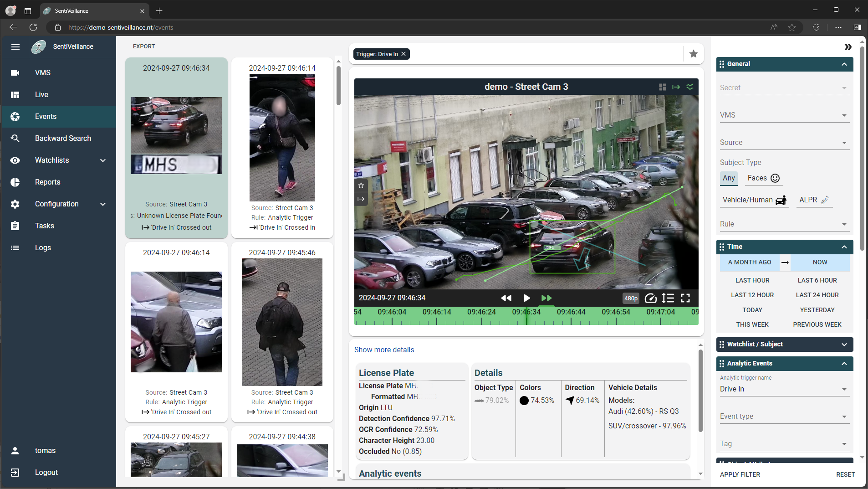Expand the Configuration submenu chevron
The width and height of the screenshot is (868, 489).
[x=103, y=204]
